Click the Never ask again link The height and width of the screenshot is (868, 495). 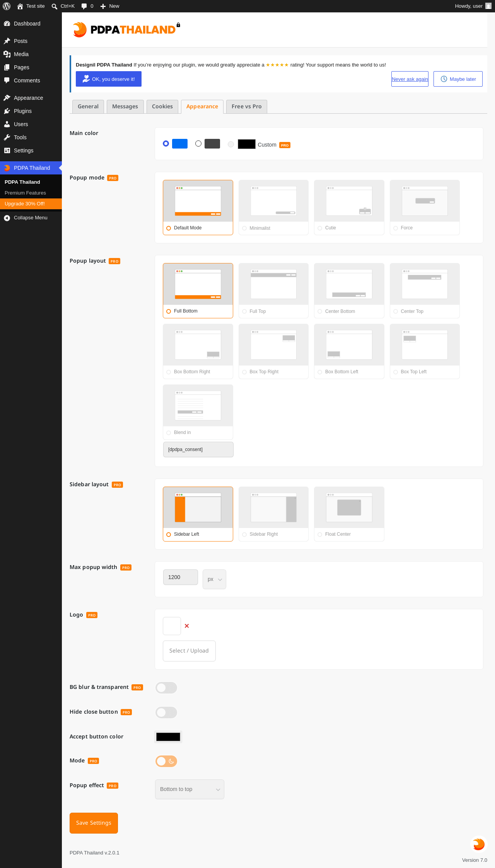(410, 79)
